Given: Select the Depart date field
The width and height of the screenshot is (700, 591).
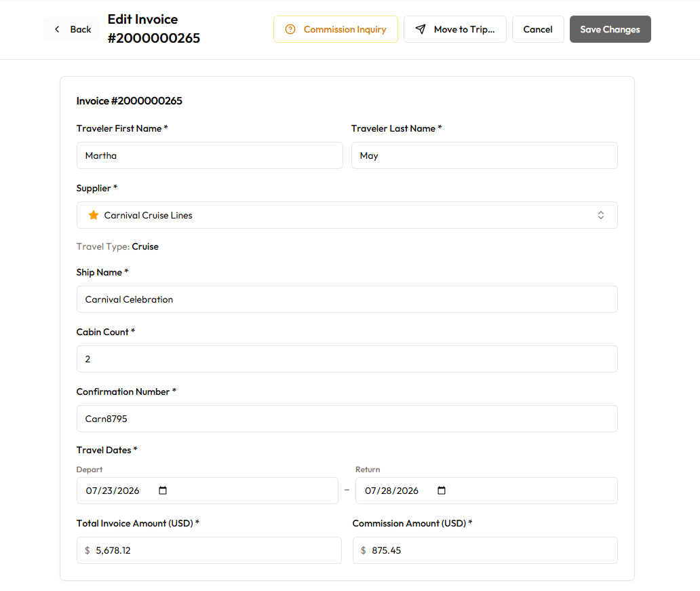Looking at the screenshot, I should click(207, 491).
